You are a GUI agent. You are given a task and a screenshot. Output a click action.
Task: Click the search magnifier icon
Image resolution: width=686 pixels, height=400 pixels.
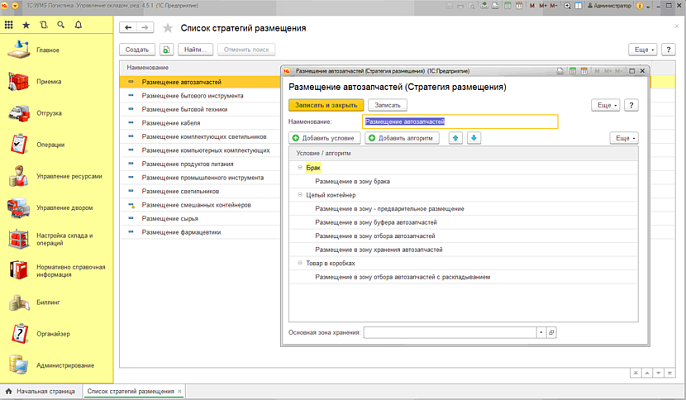click(x=61, y=23)
